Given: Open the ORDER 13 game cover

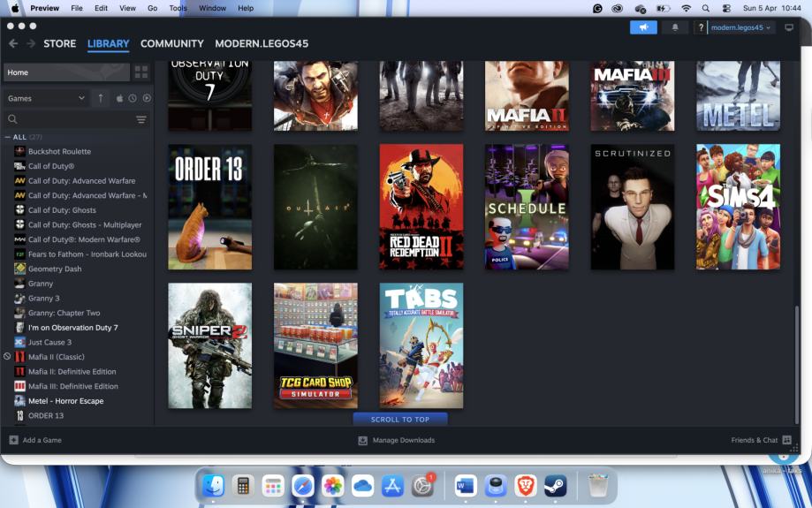Looking at the screenshot, I should [x=209, y=207].
